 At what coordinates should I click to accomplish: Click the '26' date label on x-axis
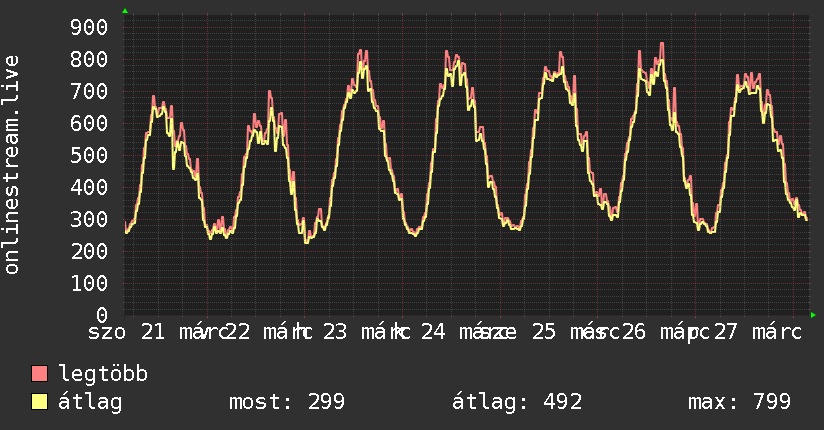[633, 332]
